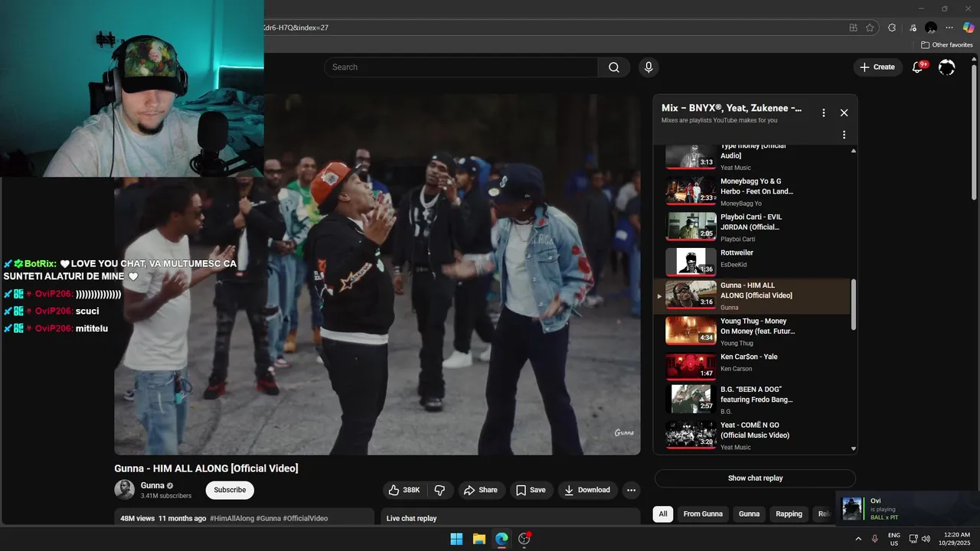This screenshot has height=551, width=980.
Task: Focus the YouTube search field
Action: (x=461, y=67)
